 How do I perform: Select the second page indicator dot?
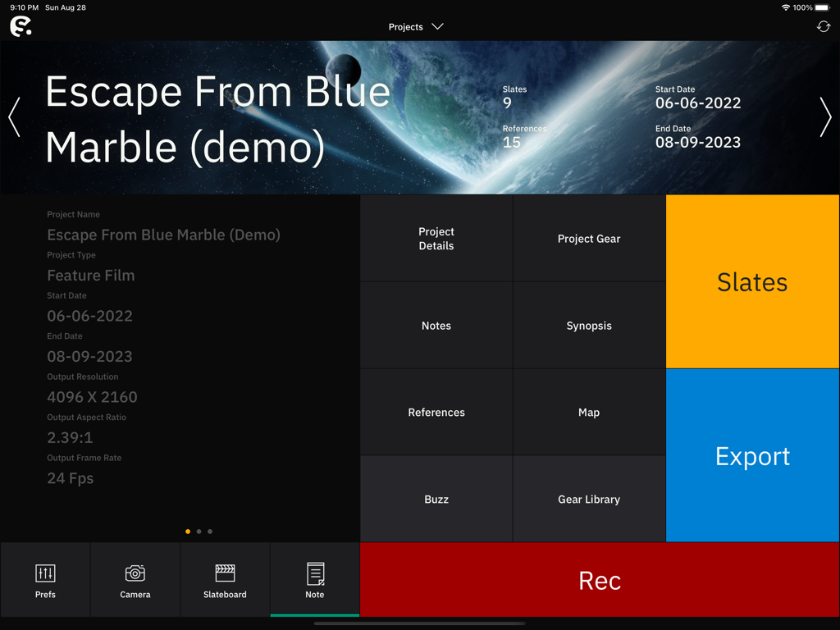tap(199, 531)
